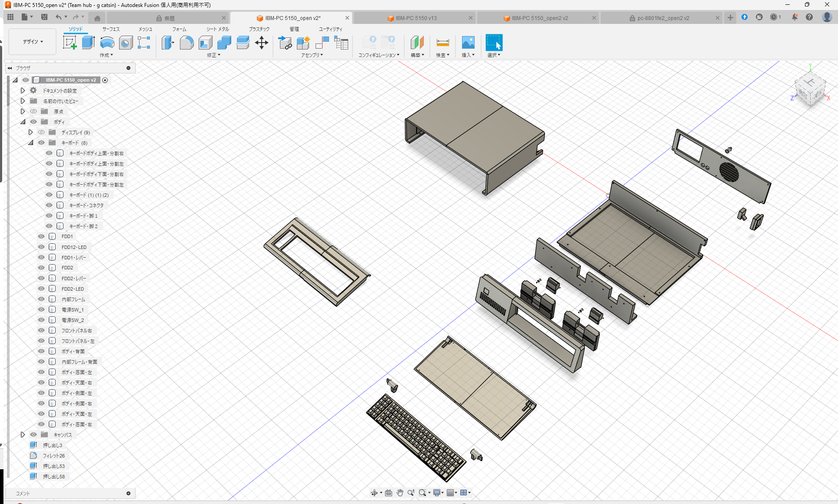Open a new document with the plus button
The image size is (838, 504).
pos(730,18)
